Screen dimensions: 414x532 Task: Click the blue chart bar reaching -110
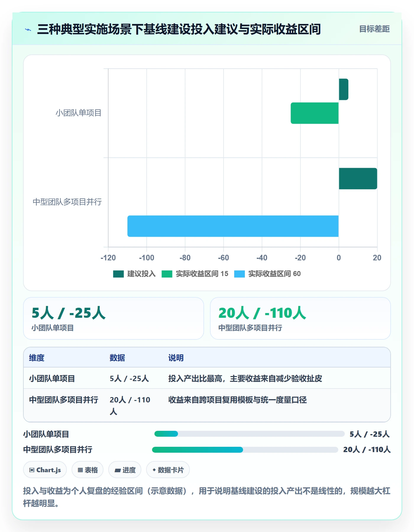tap(233, 226)
